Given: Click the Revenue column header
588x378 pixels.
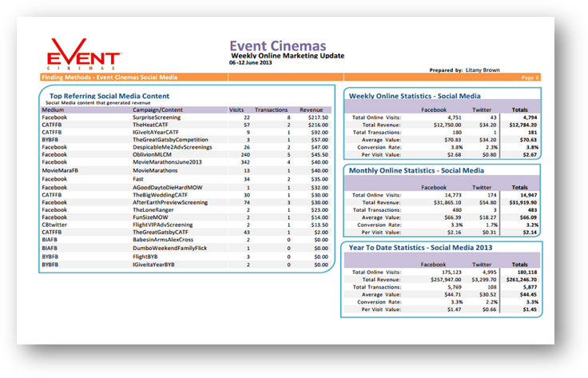Looking at the screenshot, I should coord(311,109).
